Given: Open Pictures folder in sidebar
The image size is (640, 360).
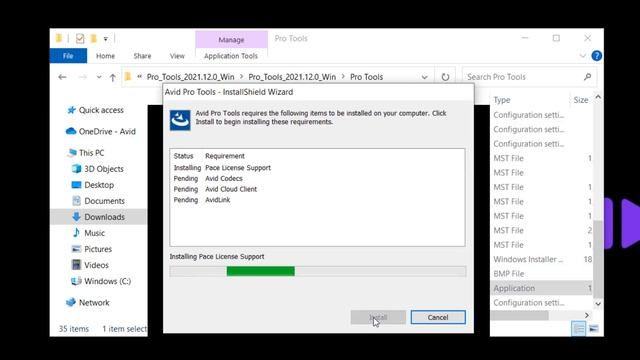Looking at the screenshot, I should (91, 249).
